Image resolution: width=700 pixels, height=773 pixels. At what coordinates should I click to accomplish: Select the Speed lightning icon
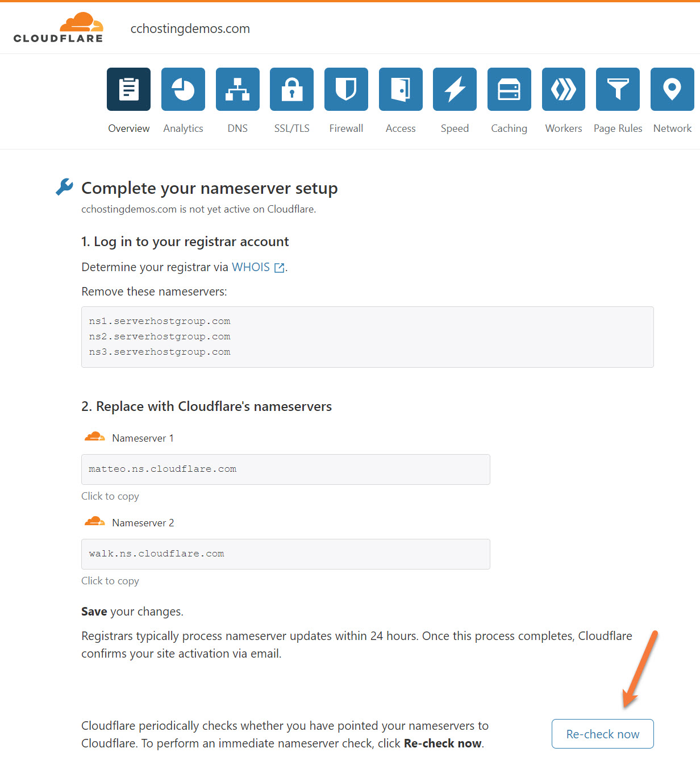point(455,89)
